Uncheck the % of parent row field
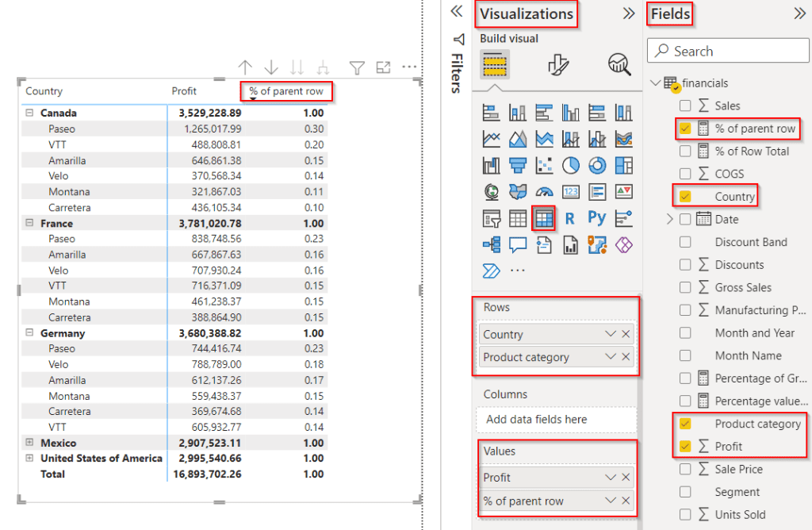Screen dimensions: 812x530 (x=685, y=129)
